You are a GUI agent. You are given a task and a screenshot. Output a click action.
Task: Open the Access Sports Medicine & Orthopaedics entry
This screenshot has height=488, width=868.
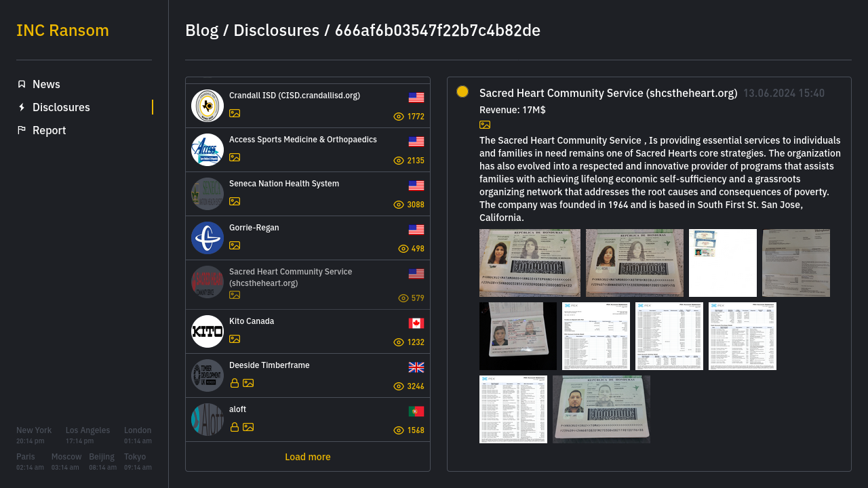pyautogui.click(x=303, y=140)
